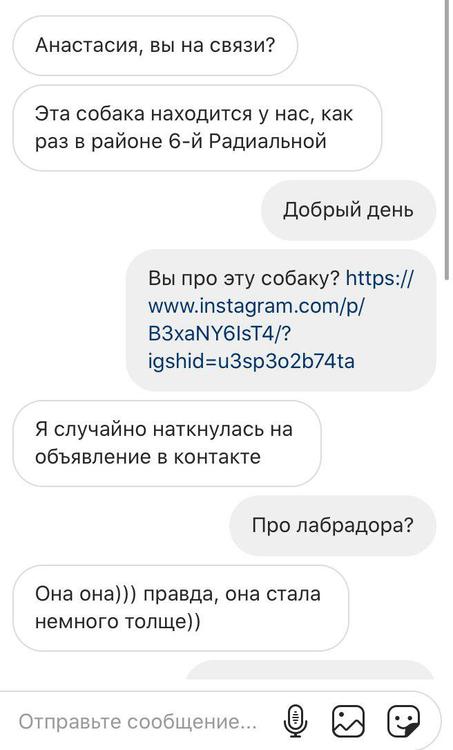Select the "Добрый день" message bubble

pos(348,210)
